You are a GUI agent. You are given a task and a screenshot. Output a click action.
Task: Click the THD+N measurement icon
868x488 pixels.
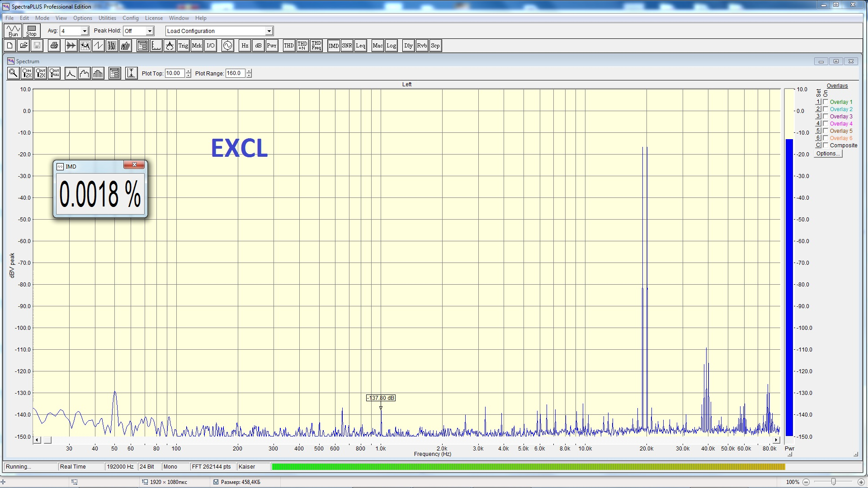(x=302, y=46)
